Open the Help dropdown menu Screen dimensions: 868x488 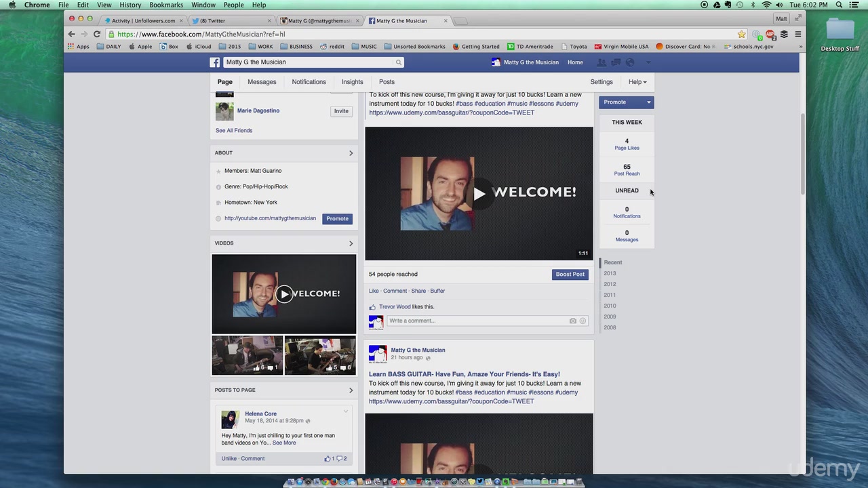click(637, 82)
